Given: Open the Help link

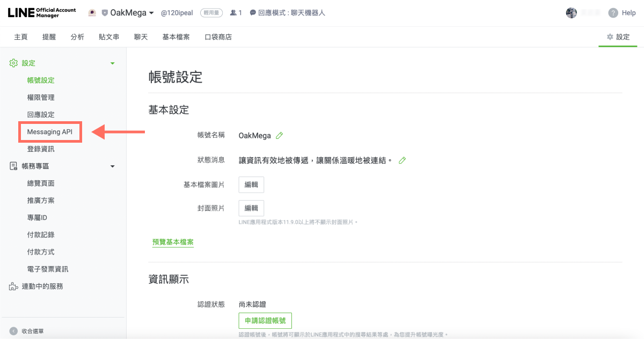Looking at the screenshot, I should pos(628,13).
